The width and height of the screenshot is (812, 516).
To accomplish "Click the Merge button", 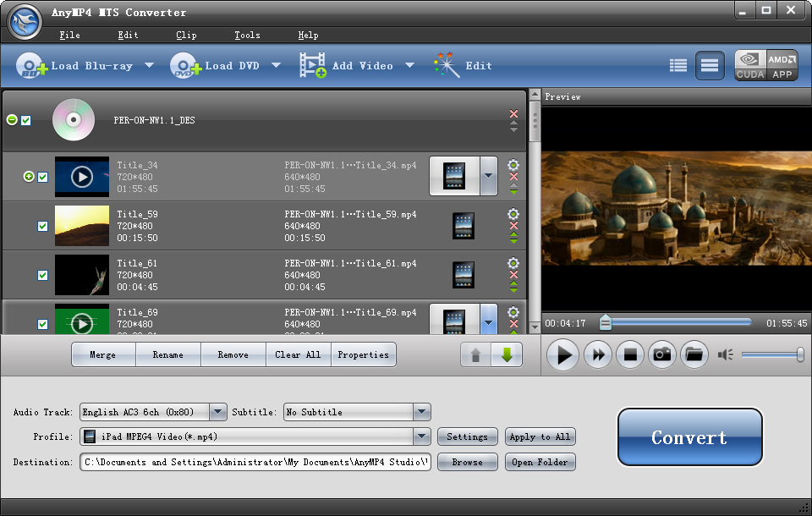I will pyautogui.click(x=103, y=355).
